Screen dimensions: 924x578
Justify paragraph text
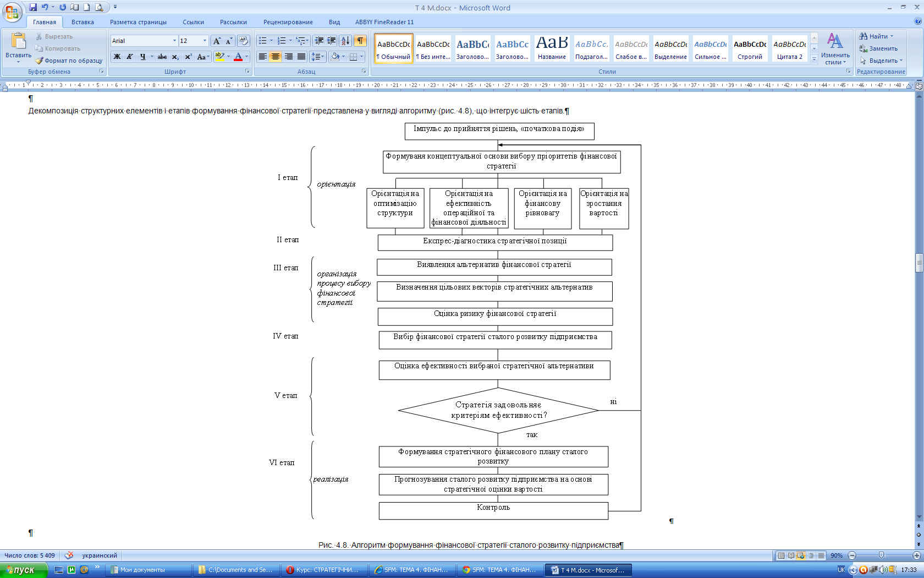(x=301, y=57)
